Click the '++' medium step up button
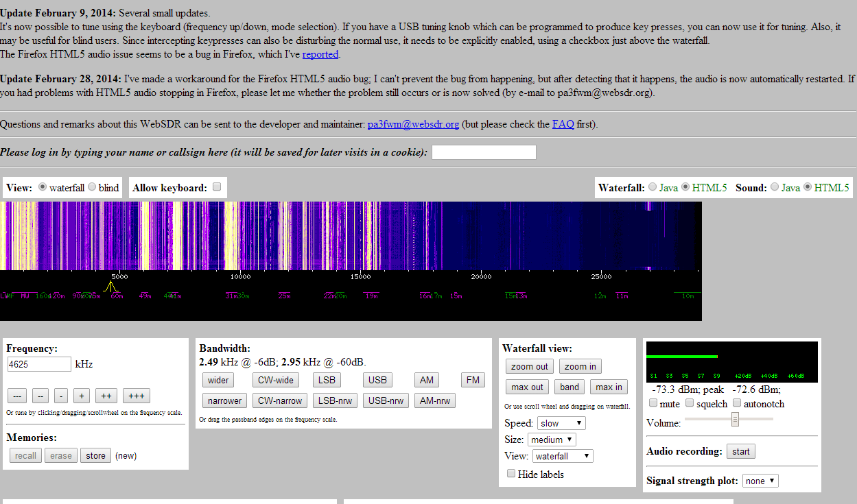The height and width of the screenshot is (504, 857). pyautogui.click(x=106, y=396)
